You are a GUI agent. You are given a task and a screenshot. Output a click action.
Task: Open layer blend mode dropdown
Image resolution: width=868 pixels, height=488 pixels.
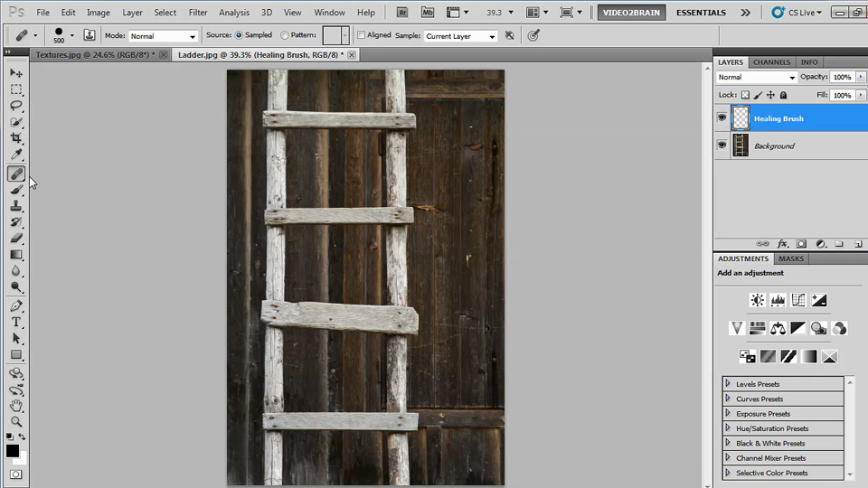[756, 78]
